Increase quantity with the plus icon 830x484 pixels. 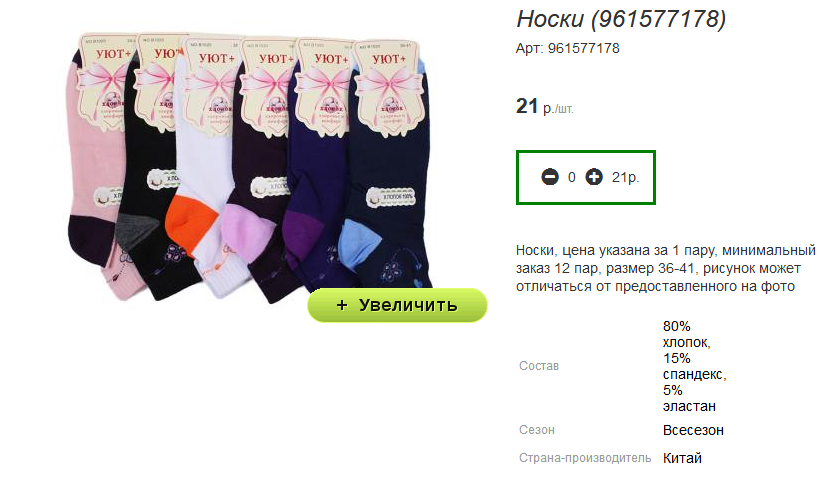[x=594, y=177]
